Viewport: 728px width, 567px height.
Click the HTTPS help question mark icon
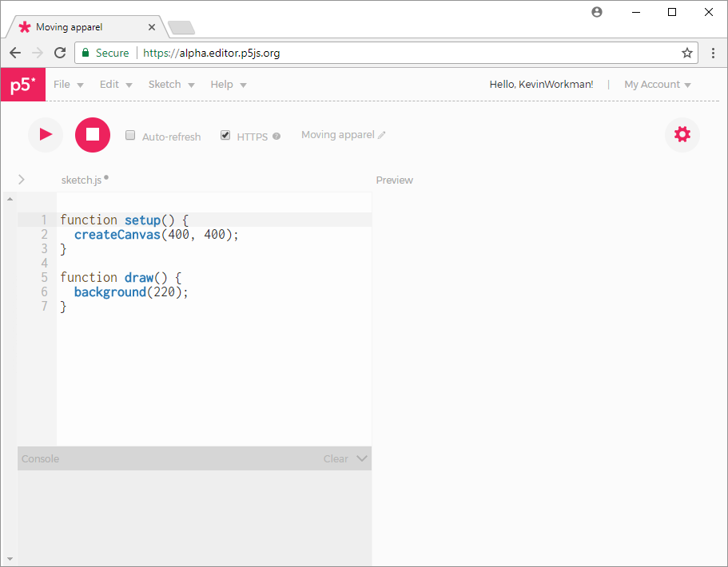point(276,137)
